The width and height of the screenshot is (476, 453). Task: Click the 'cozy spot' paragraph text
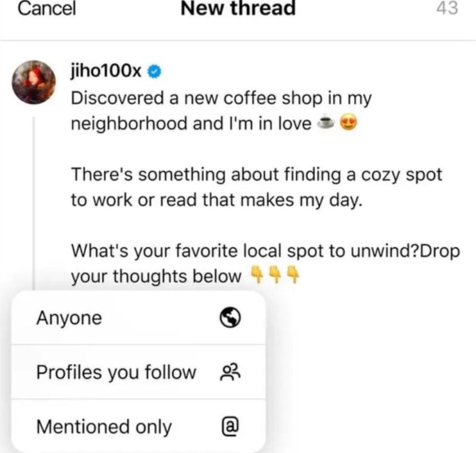[256, 188]
